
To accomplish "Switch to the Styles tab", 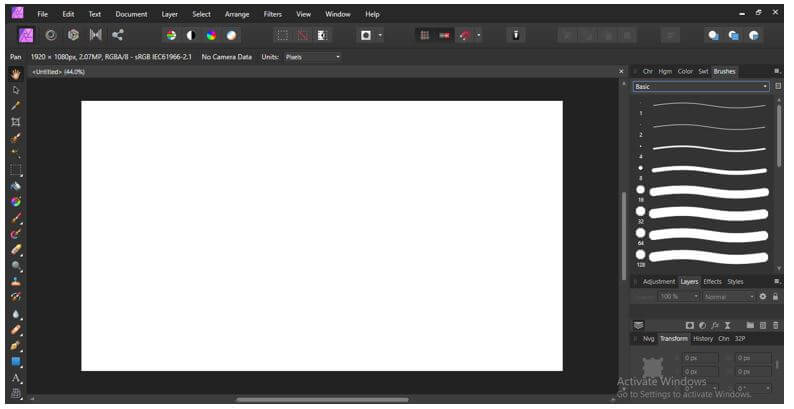I will point(735,281).
